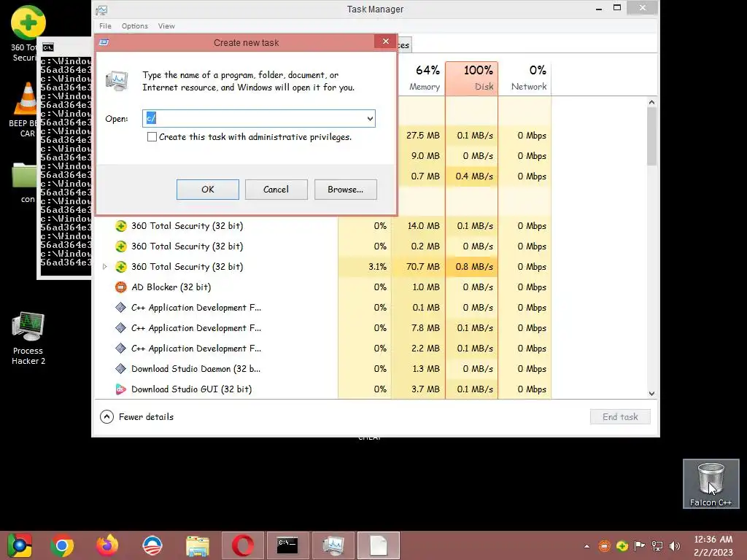Click the Download Studio Daemon process icon
The image size is (747, 560).
pos(121,369)
